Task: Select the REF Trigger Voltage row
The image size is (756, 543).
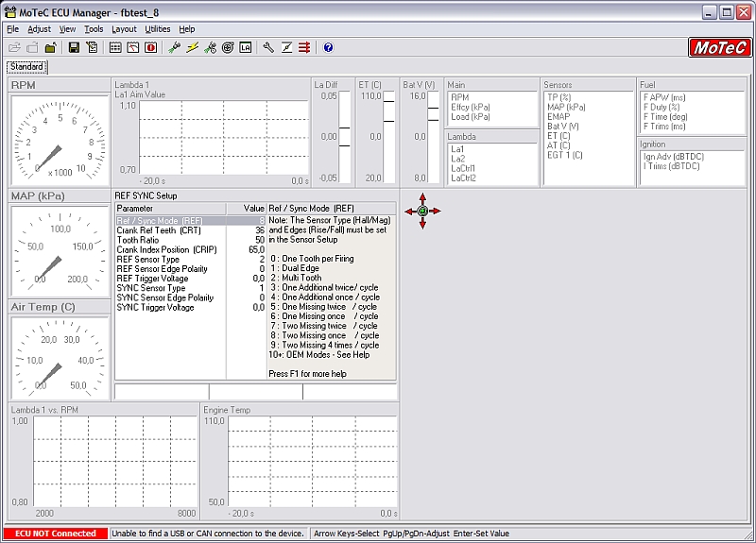Action: click(x=191, y=279)
